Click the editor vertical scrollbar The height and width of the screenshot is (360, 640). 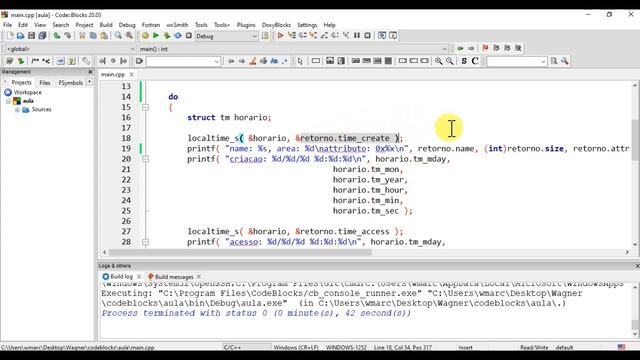tap(635, 141)
